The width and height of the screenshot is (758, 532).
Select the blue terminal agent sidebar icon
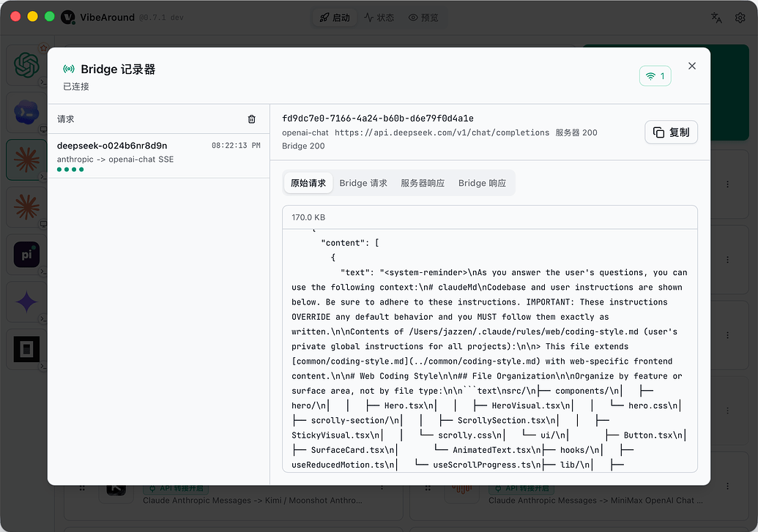pyautogui.click(x=26, y=113)
